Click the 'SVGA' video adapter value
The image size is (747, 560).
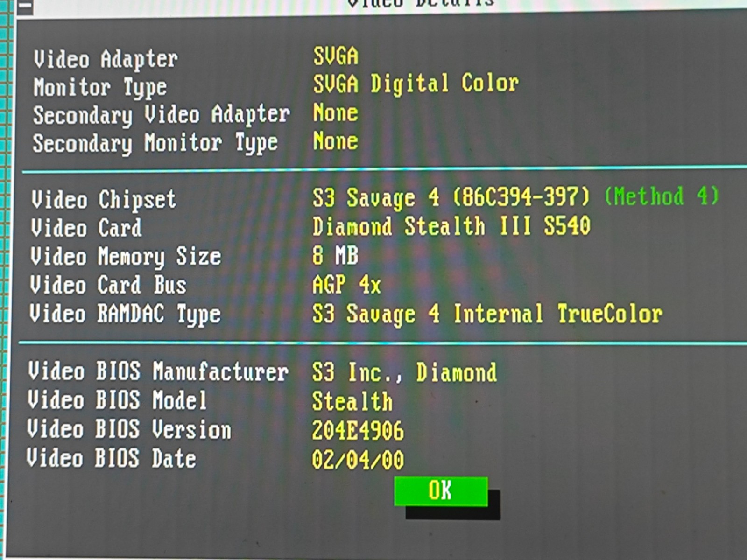[336, 56]
